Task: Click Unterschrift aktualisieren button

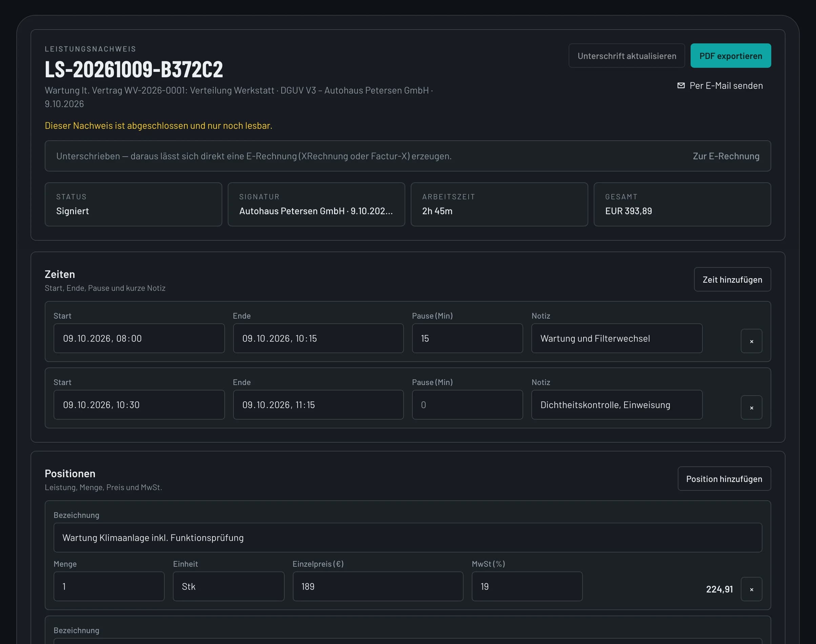Action: pyautogui.click(x=627, y=56)
